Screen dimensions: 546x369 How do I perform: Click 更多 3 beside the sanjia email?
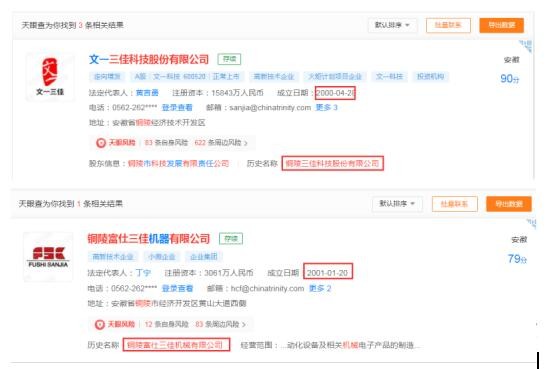click(326, 108)
